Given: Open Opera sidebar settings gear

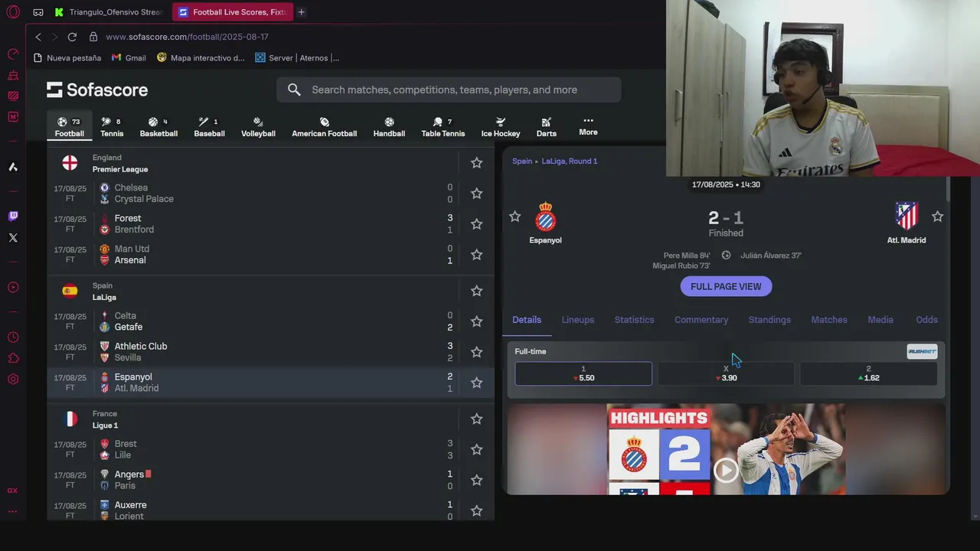Looking at the screenshot, I should coord(13,379).
